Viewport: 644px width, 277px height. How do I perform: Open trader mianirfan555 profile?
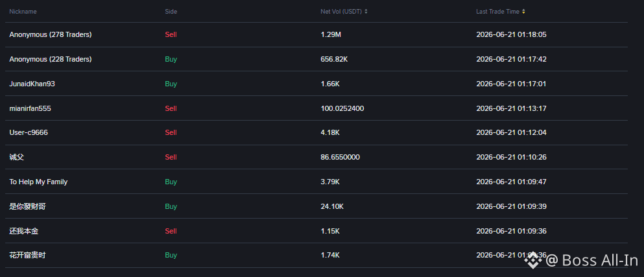[x=30, y=108]
